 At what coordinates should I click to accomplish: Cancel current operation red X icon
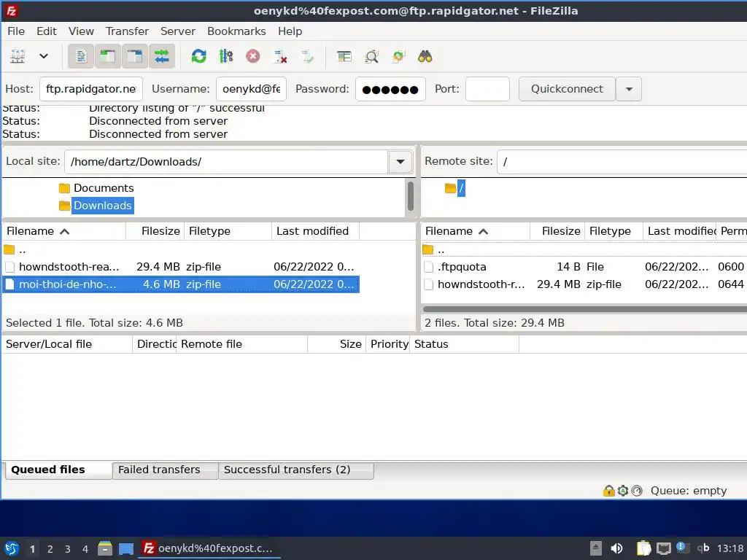point(253,57)
